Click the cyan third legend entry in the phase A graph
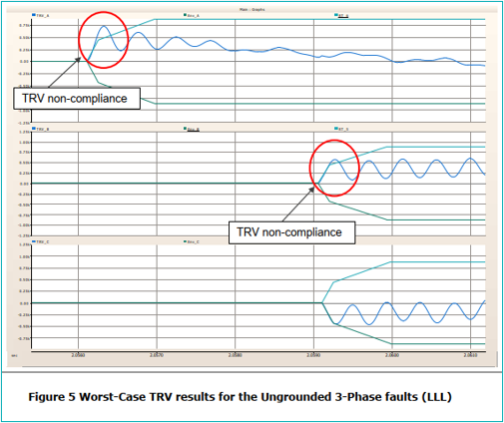This screenshot has width=504, height=423. pos(341,15)
